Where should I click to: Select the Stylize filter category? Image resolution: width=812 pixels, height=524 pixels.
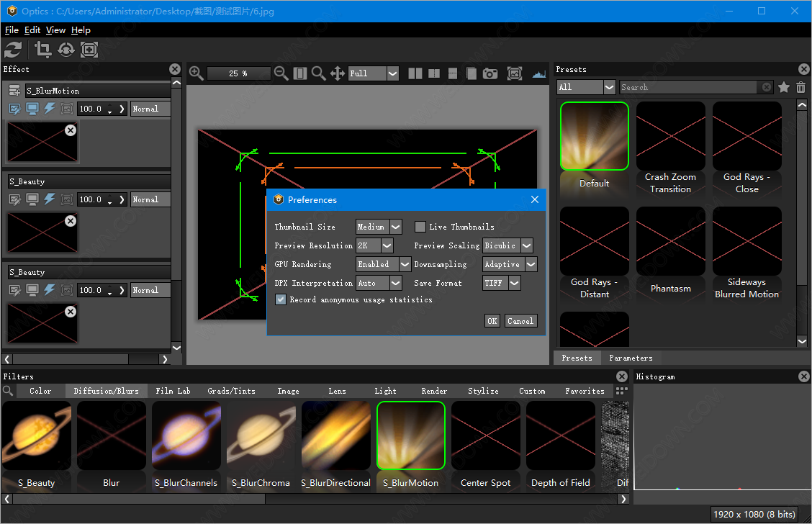(x=483, y=391)
